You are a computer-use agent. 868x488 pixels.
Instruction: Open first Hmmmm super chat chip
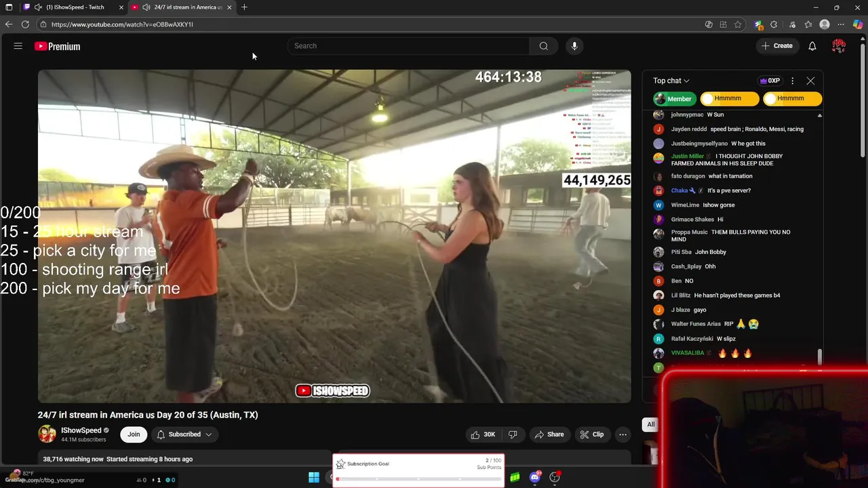point(729,99)
